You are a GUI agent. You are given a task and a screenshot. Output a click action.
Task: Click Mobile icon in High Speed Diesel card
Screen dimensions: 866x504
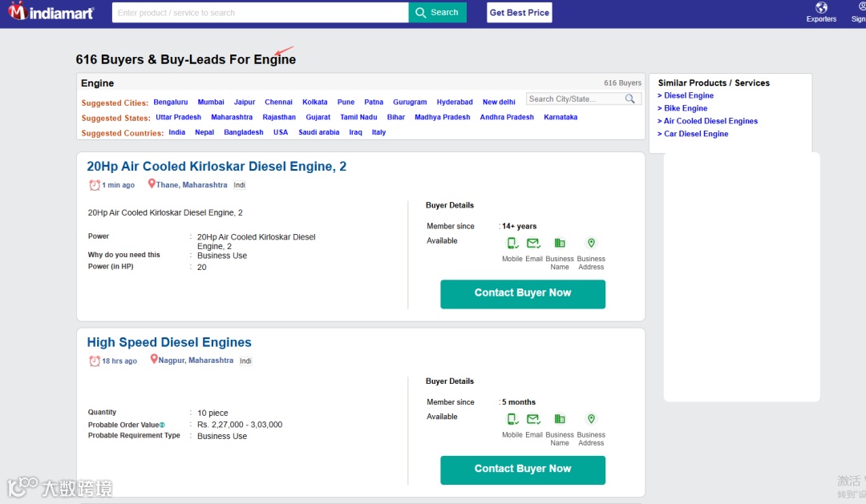point(512,419)
